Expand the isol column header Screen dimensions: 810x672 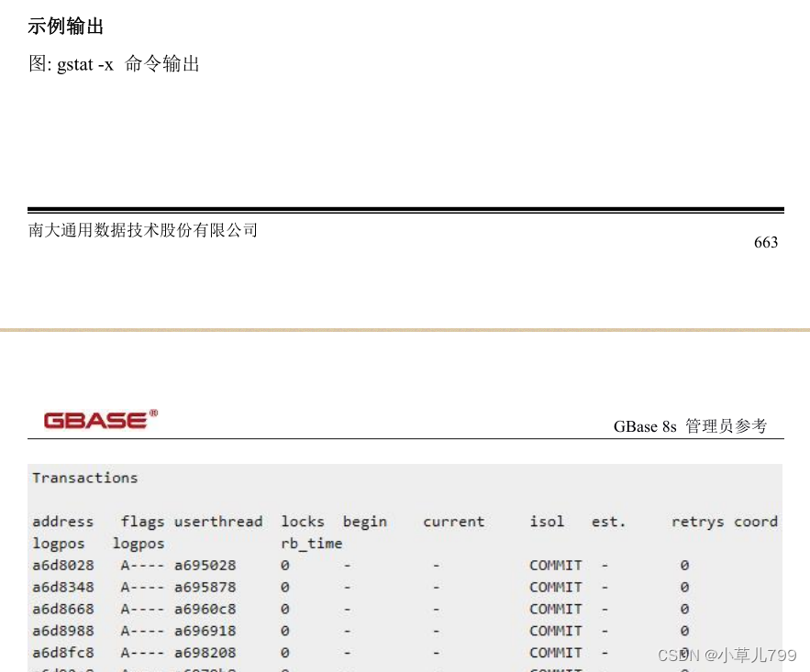546,522
